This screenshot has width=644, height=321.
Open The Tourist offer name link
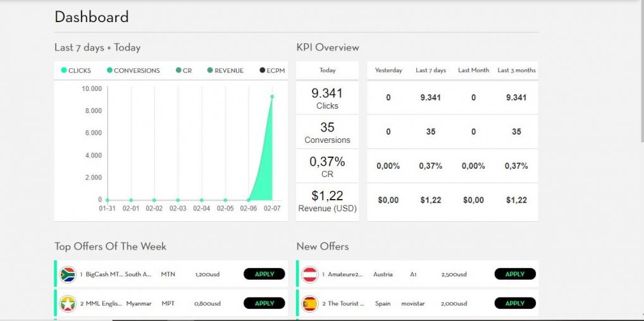coord(346,304)
